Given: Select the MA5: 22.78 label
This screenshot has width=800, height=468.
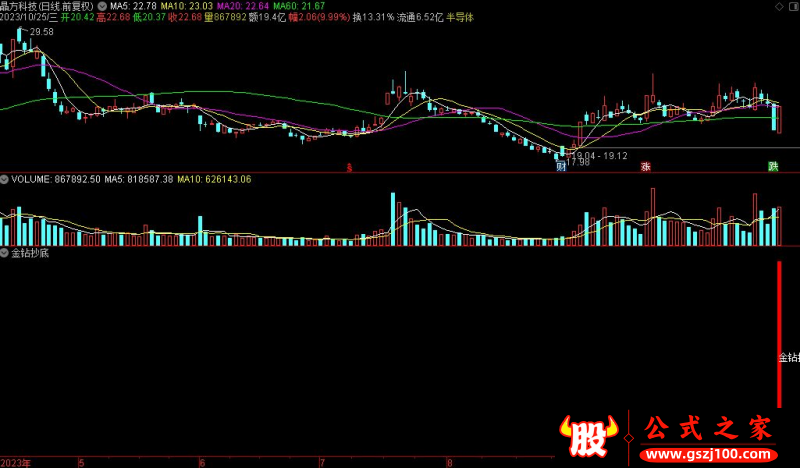Looking at the screenshot, I should pyautogui.click(x=133, y=6).
